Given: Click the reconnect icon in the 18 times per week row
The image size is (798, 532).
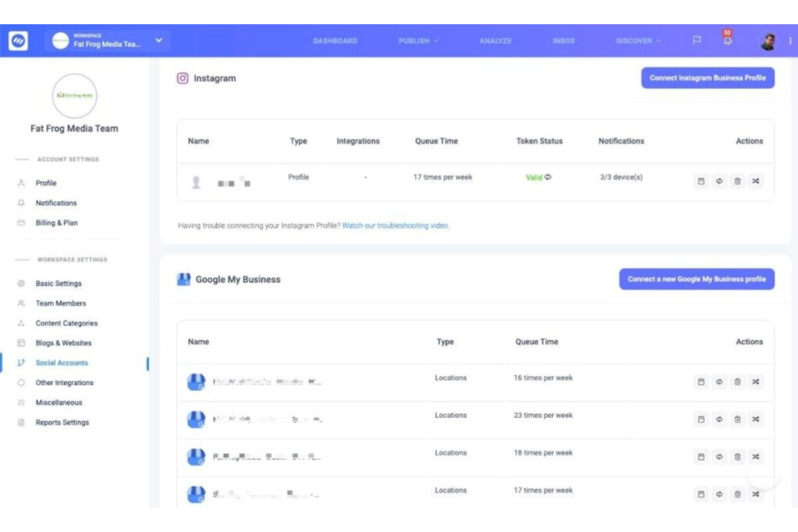Looking at the screenshot, I should coord(719,457).
